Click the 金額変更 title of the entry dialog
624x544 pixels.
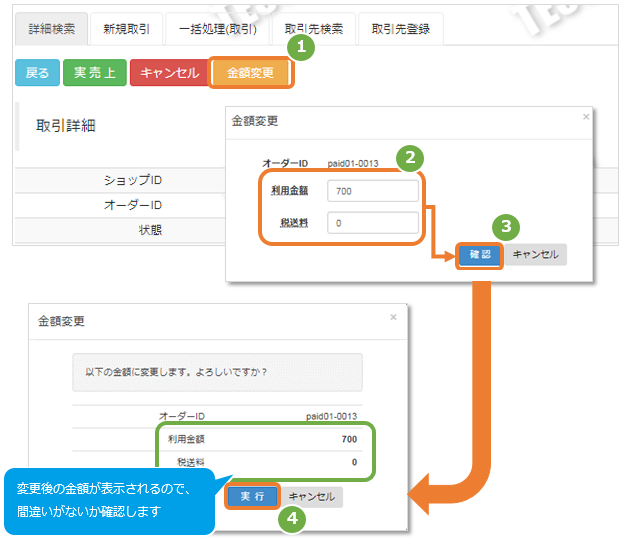[x=255, y=121]
